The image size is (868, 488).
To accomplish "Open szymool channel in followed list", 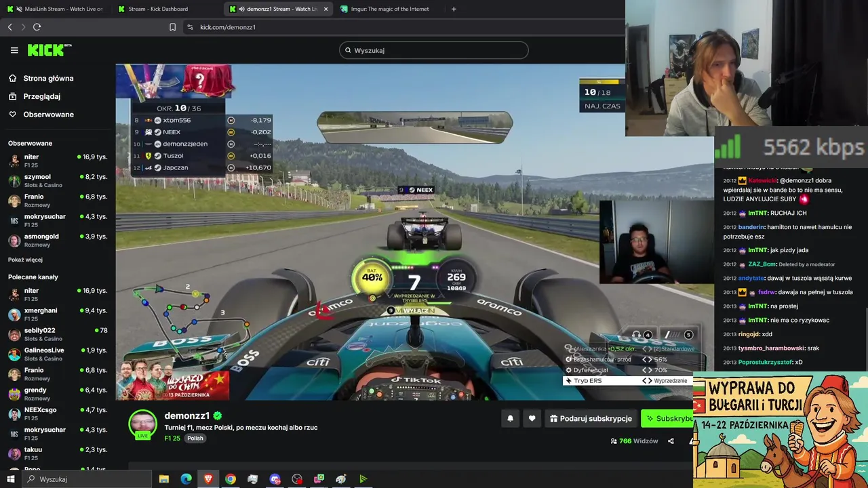I will [58, 180].
